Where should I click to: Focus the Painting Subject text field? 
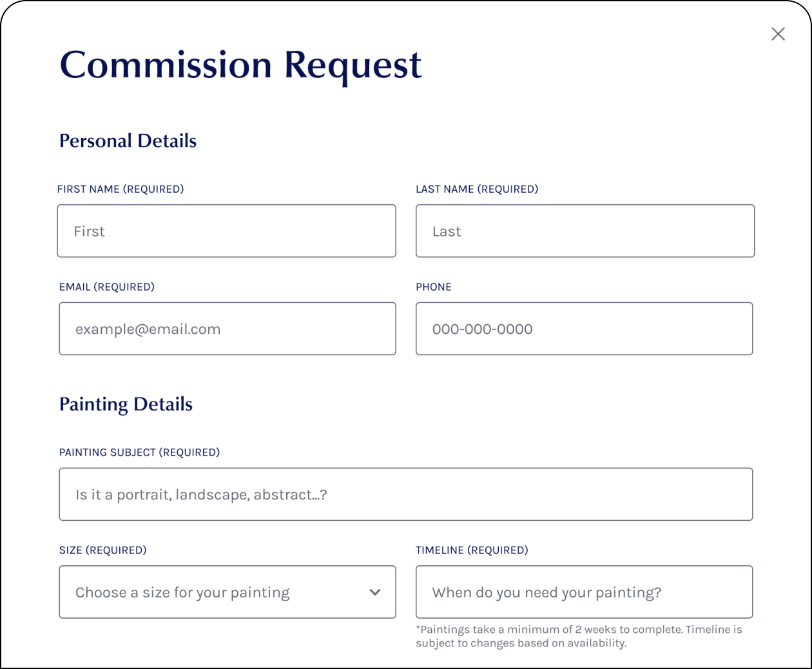coord(405,494)
